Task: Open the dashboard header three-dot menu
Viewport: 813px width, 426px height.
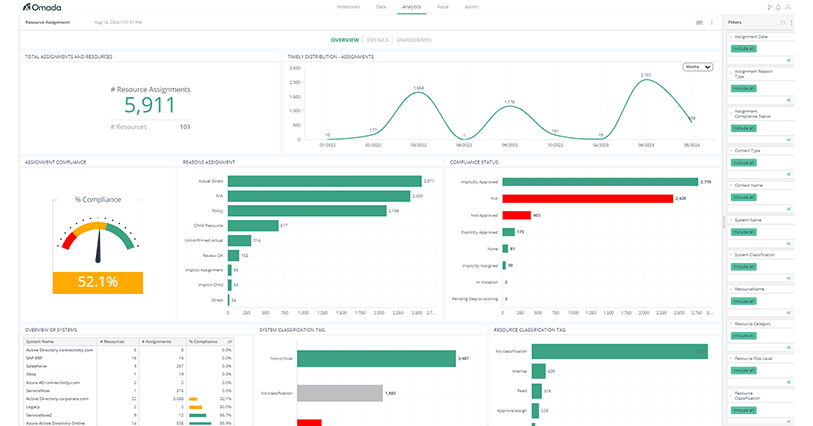Action: [712, 22]
